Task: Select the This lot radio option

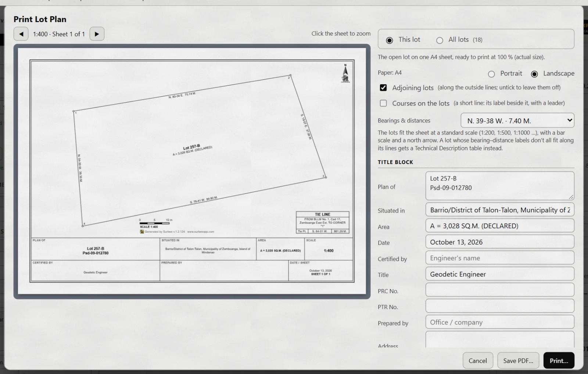Action: pos(390,40)
